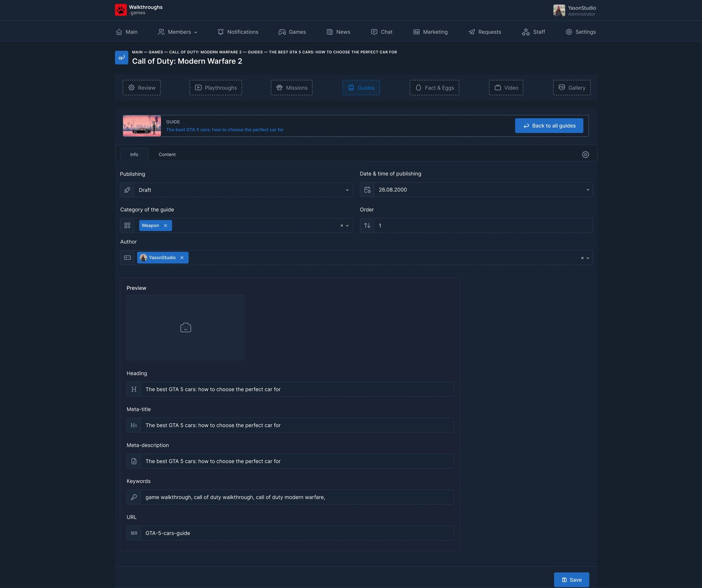Viewport: 702px width, 588px height.
Task: Click the GUIDES breadcrumb link
Action: [255, 52]
